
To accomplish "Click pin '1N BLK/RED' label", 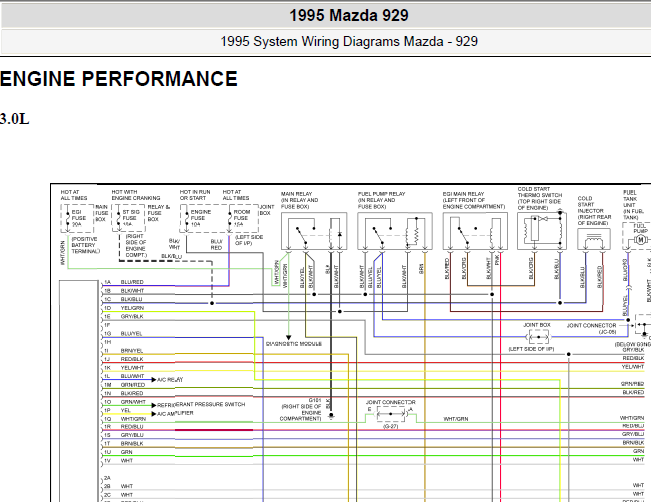I will coord(123,393).
